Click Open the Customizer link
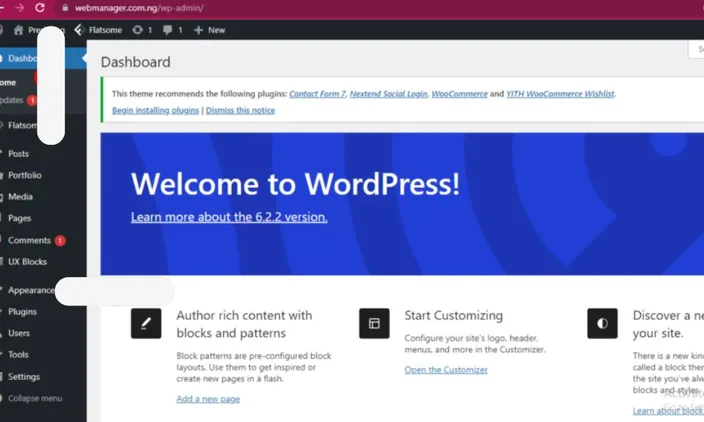 pyautogui.click(x=446, y=370)
